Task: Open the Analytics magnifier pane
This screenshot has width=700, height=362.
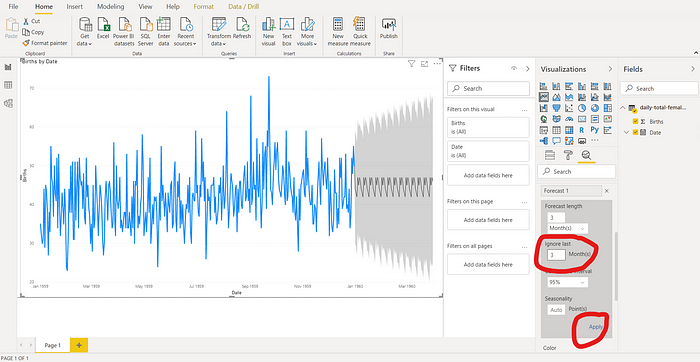Action: [x=586, y=155]
